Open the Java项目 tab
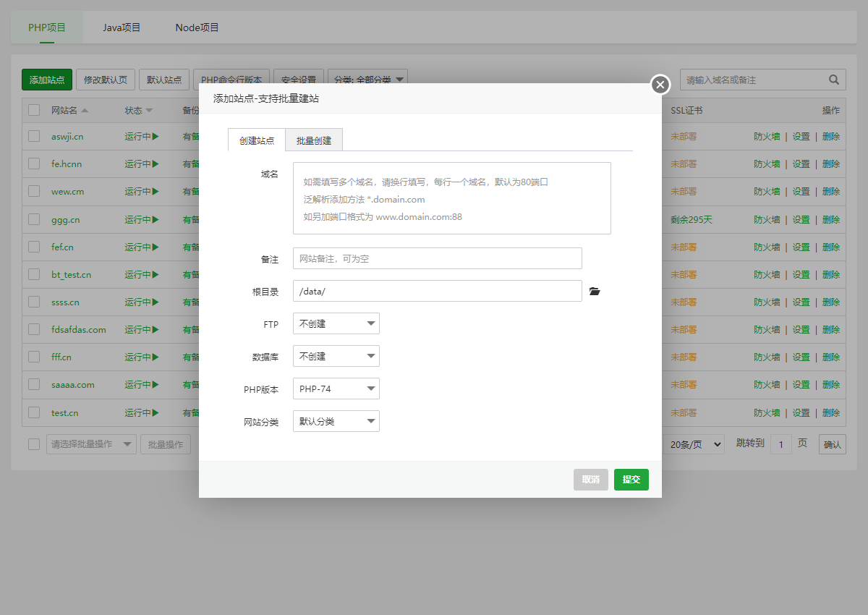Viewport: 868px width, 615px height. (x=120, y=27)
